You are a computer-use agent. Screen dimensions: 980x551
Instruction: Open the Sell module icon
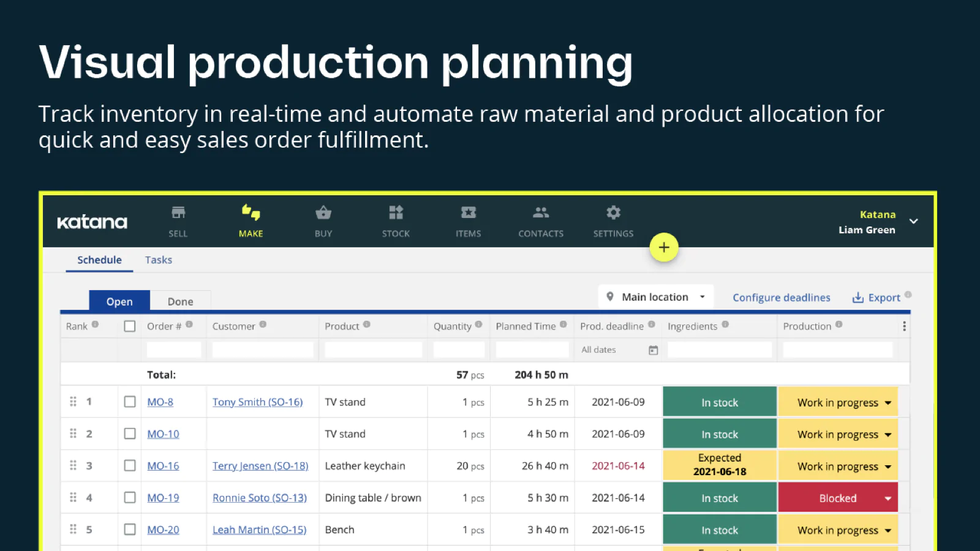(x=178, y=213)
